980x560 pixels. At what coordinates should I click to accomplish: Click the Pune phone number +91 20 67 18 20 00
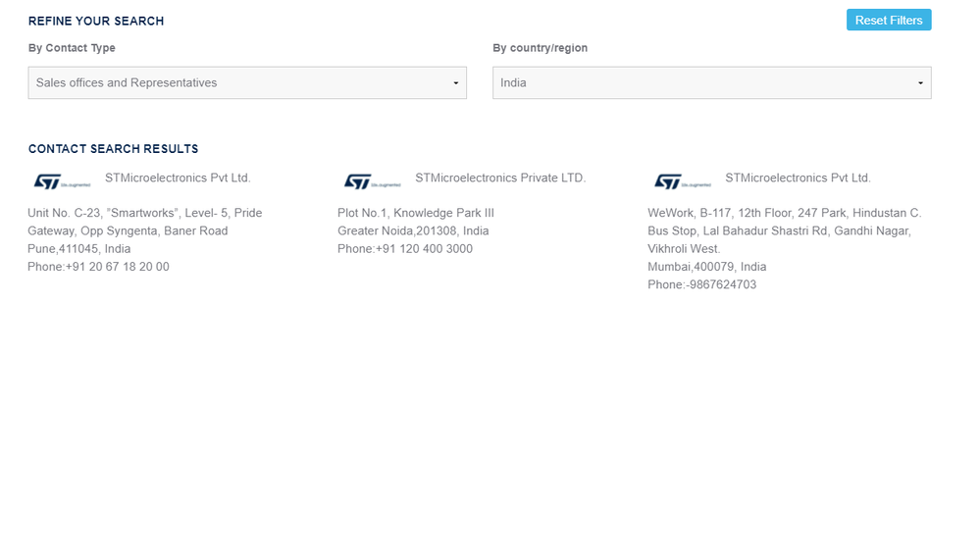coord(118,267)
